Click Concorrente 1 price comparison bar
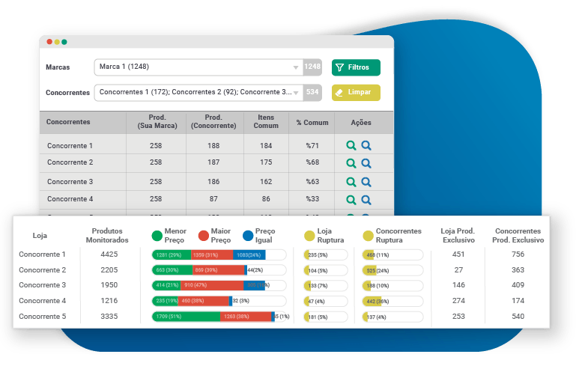 tap(219, 255)
